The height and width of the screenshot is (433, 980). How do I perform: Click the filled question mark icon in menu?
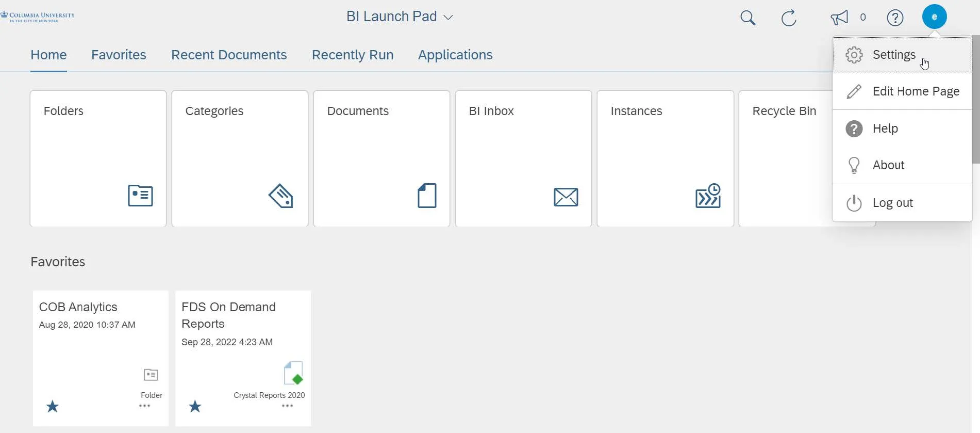tap(854, 129)
